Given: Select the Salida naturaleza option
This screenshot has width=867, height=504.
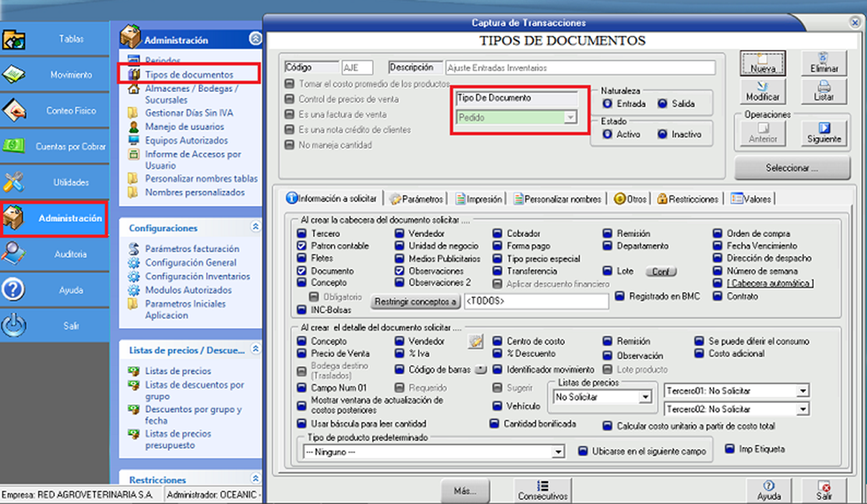Looking at the screenshot, I should [663, 104].
